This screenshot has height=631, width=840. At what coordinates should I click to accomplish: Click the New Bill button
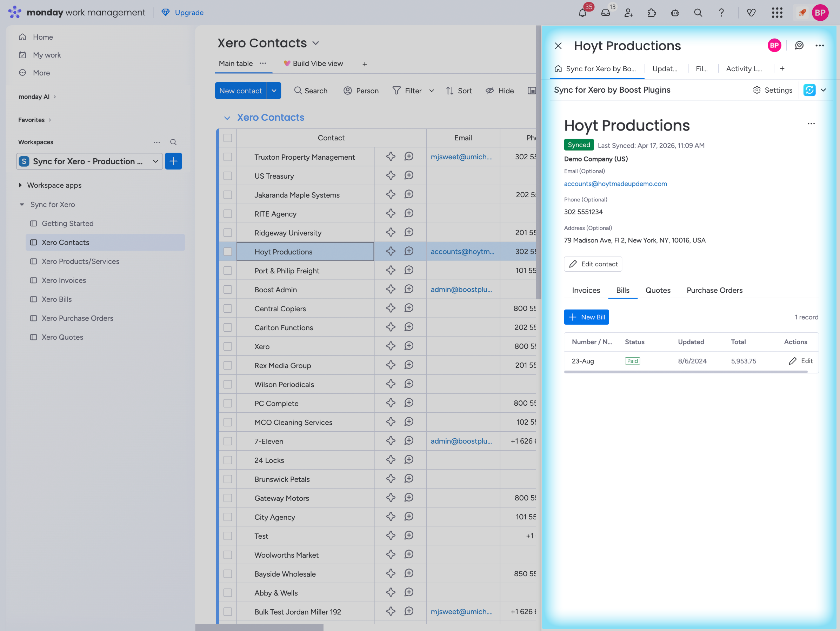click(586, 317)
